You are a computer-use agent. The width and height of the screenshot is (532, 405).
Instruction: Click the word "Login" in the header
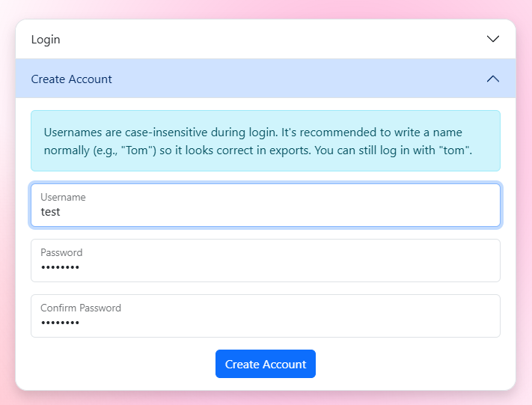[46, 39]
